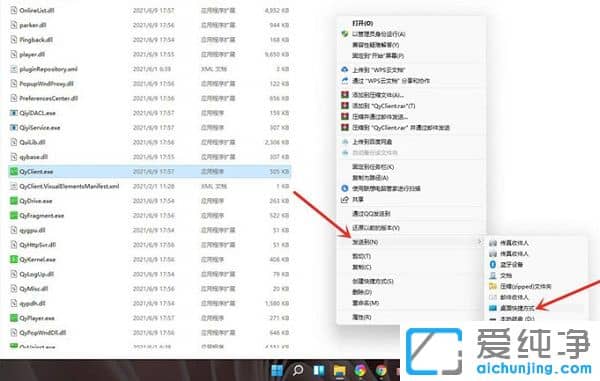
Task: Click the green QyFragment.exe file icon
Action: point(14,216)
